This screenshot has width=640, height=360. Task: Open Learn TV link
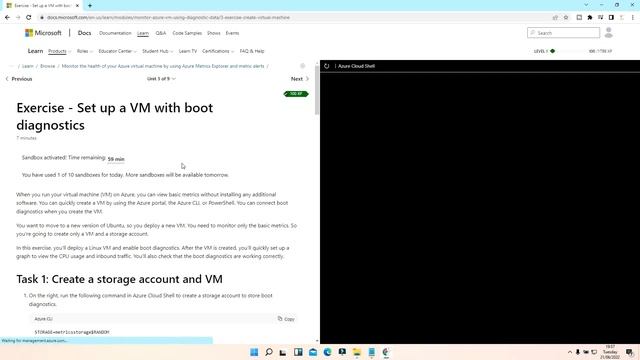[x=188, y=51]
